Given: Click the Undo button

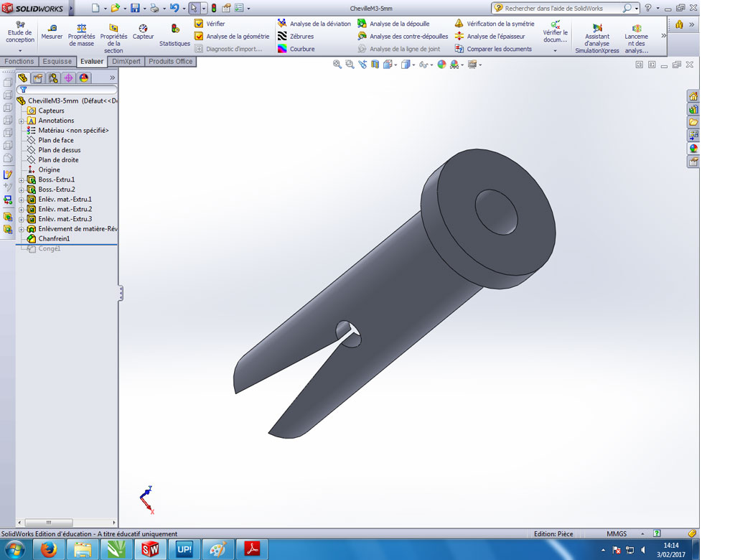Looking at the screenshot, I should tap(174, 8).
